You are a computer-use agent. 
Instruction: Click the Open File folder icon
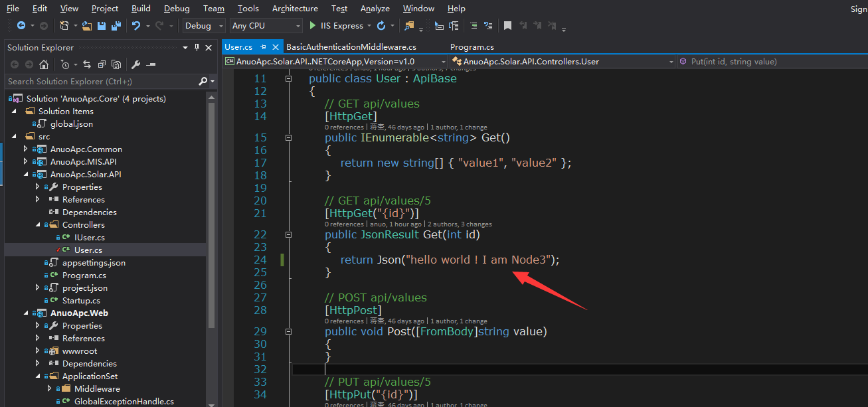pyautogui.click(x=86, y=25)
